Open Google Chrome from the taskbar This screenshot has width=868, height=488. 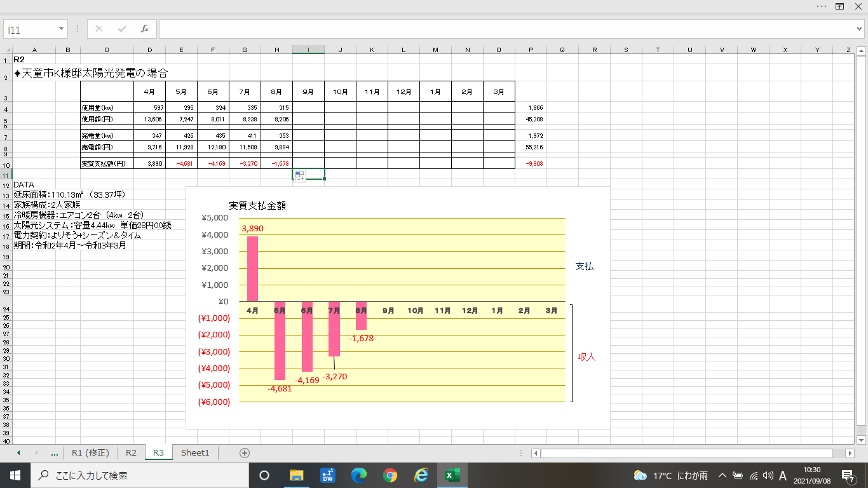[390, 475]
